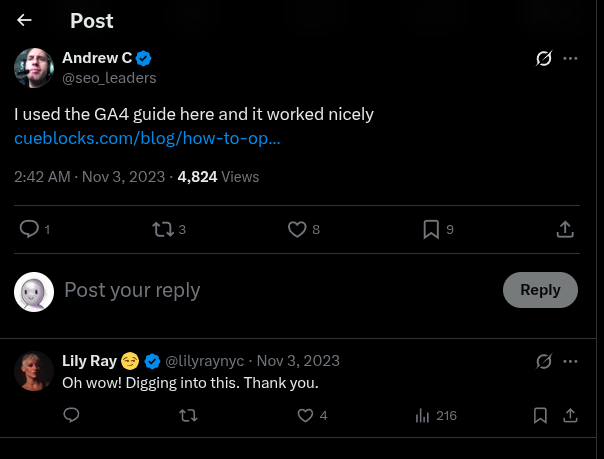Viewport: 604px width, 459px height.
Task: Bookmark Andrew C's post
Action: point(431,229)
